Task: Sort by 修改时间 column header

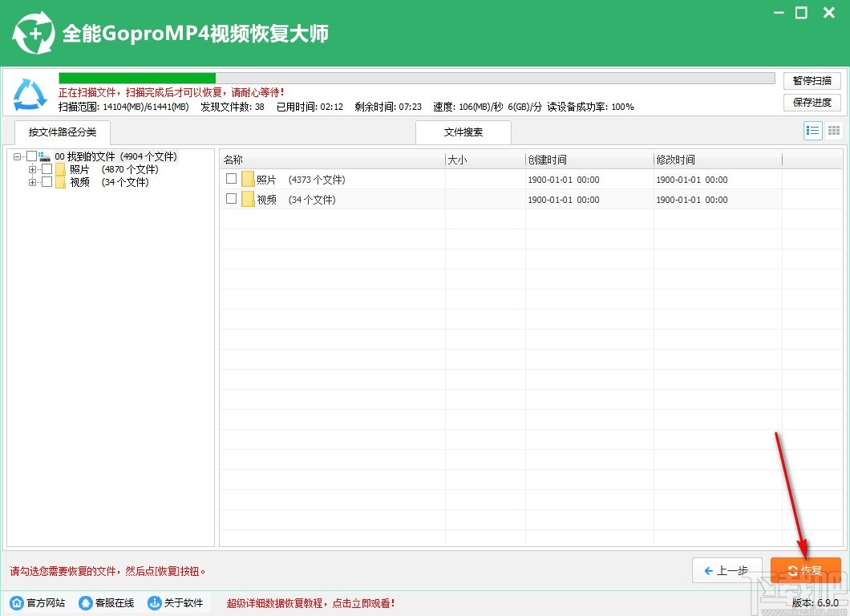Action: [x=718, y=160]
